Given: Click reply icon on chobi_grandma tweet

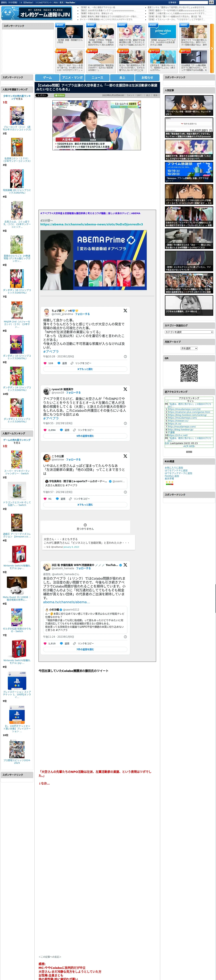Looking at the screenshot, I should point(59,363).
